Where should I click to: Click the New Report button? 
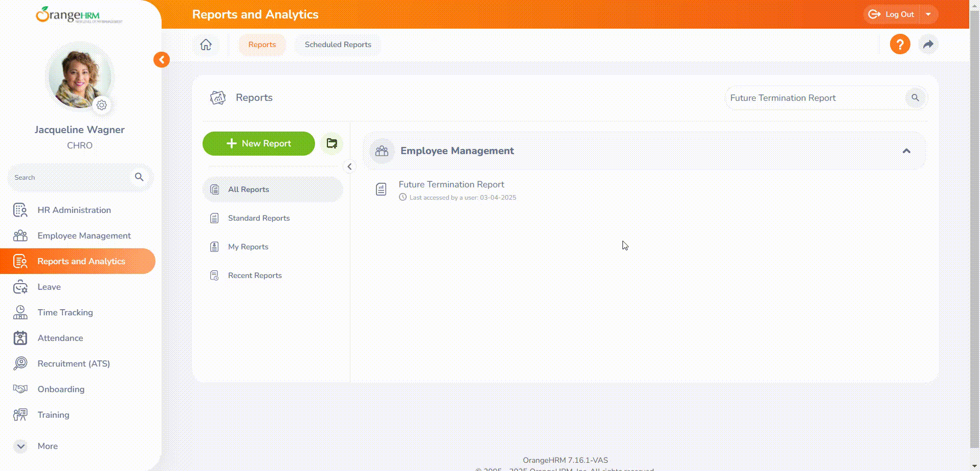pyautogui.click(x=259, y=143)
